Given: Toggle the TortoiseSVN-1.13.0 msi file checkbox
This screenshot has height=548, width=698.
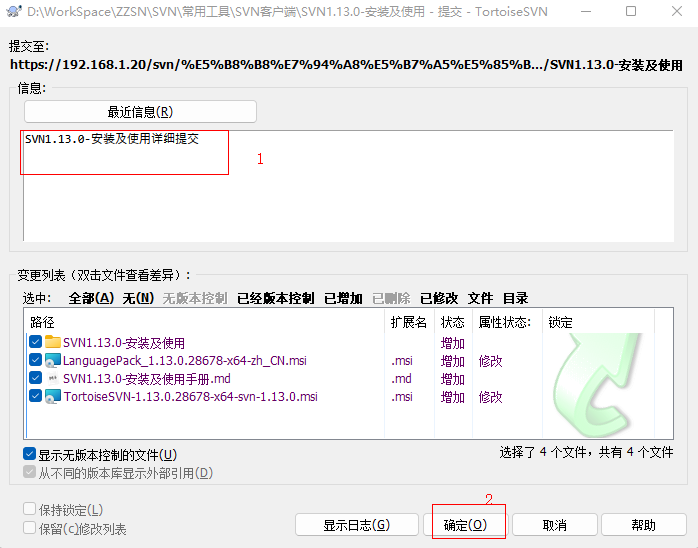Looking at the screenshot, I should click(x=36, y=397).
